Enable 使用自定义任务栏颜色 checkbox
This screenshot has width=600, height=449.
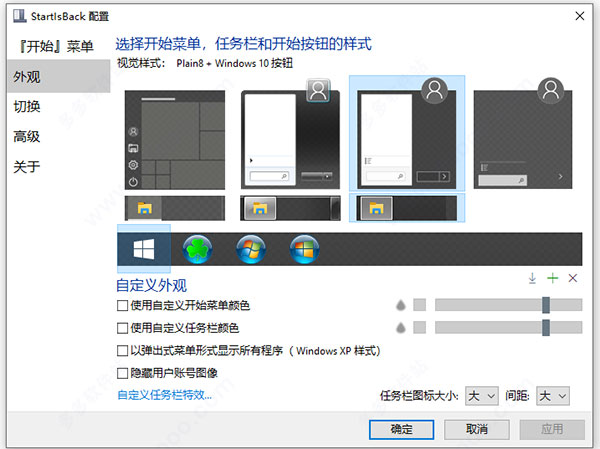(x=122, y=328)
